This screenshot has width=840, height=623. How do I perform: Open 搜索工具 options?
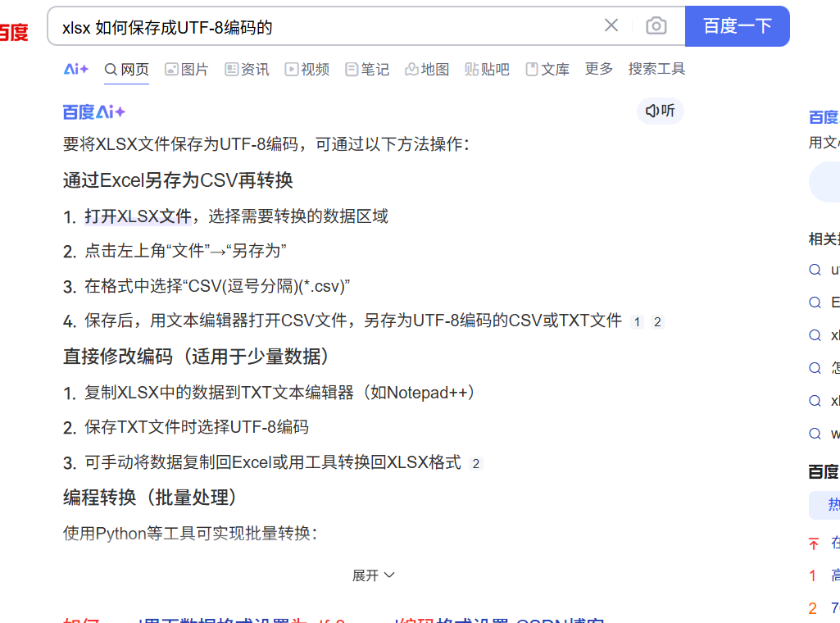pos(656,69)
